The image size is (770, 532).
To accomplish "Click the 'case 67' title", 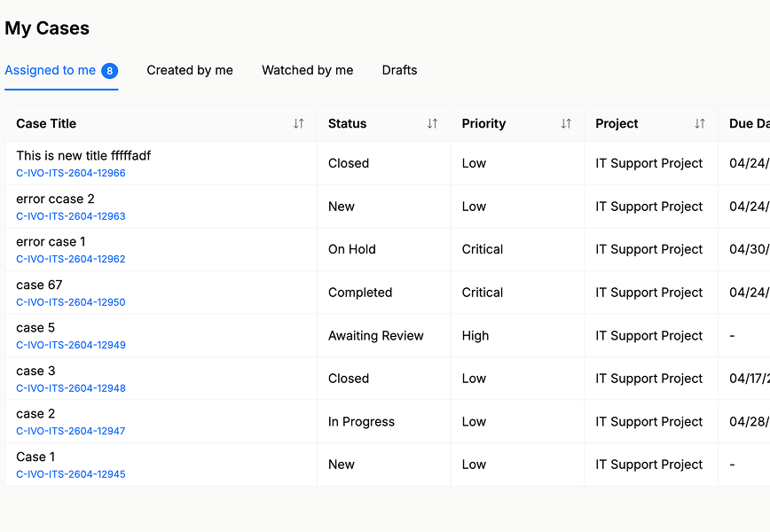I will tap(39, 285).
